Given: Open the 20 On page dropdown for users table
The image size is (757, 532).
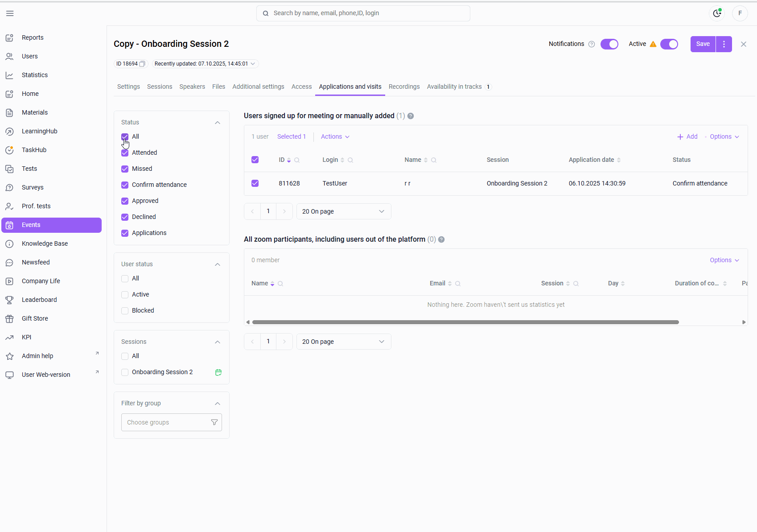Looking at the screenshot, I should click(343, 211).
